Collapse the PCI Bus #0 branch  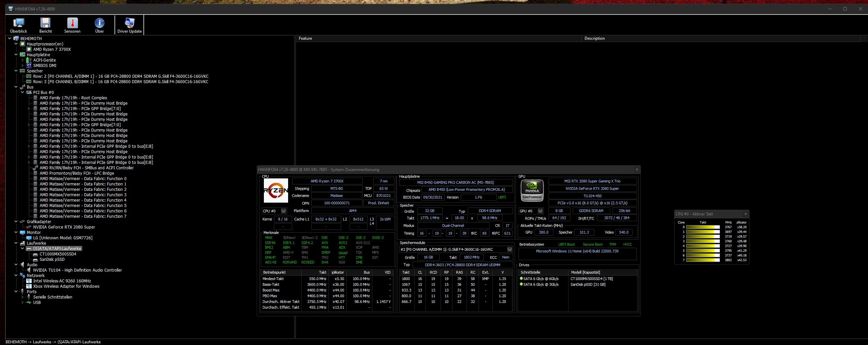pyautogui.click(x=22, y=92)
